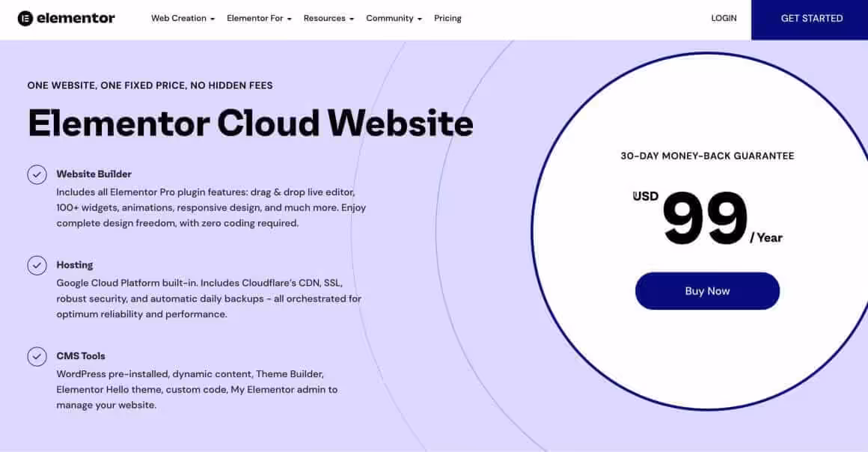Click the checkmark icon beside CMS Tools
868x452 pixels.
point(37,356)
